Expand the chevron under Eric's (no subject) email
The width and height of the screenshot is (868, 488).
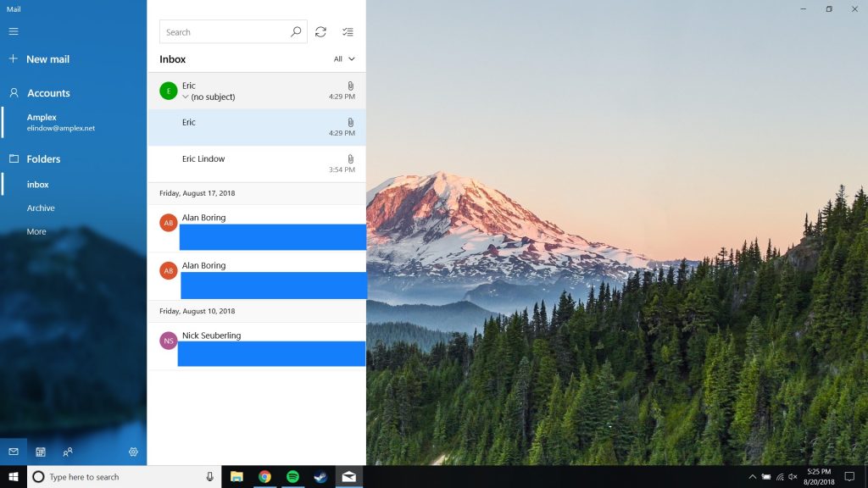pos(185,97)
